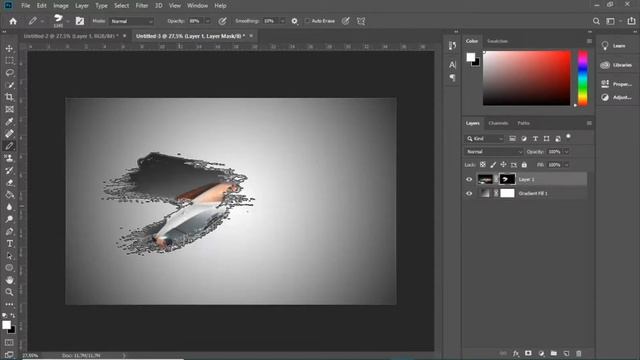The height and width of the screenshot is (360, 640).
Task: Open the Layers panel menu
Action: [589, 123]
